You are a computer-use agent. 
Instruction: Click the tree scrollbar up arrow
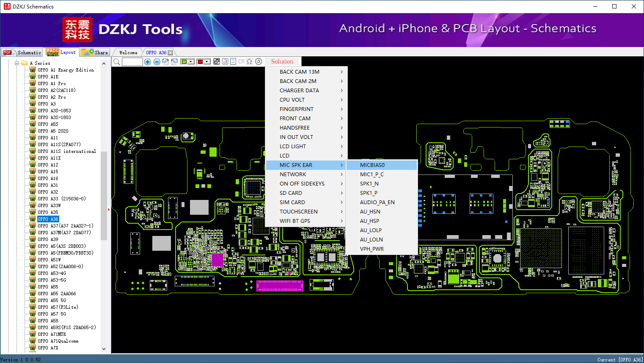[104, 64]
